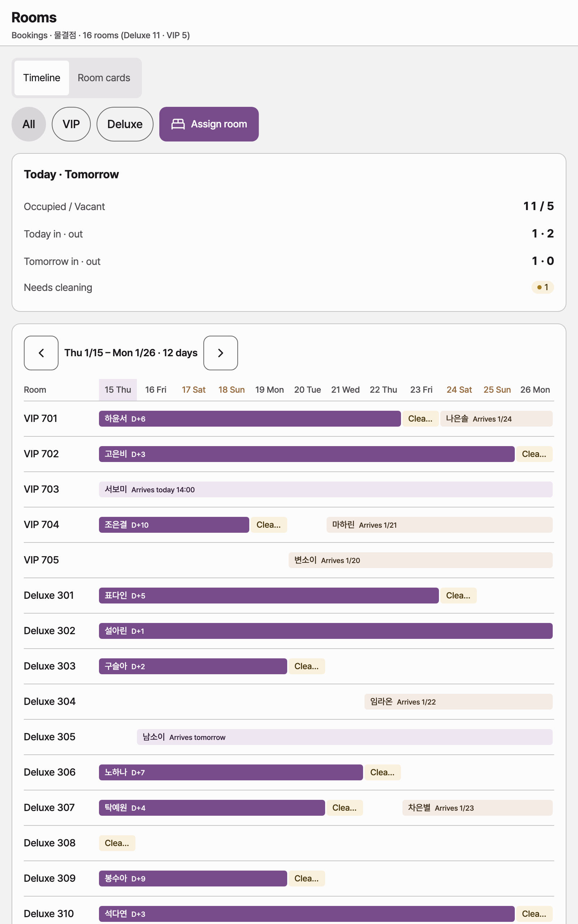Open 하윤서 booking bar in VIP 701

[x=250, y=419]
